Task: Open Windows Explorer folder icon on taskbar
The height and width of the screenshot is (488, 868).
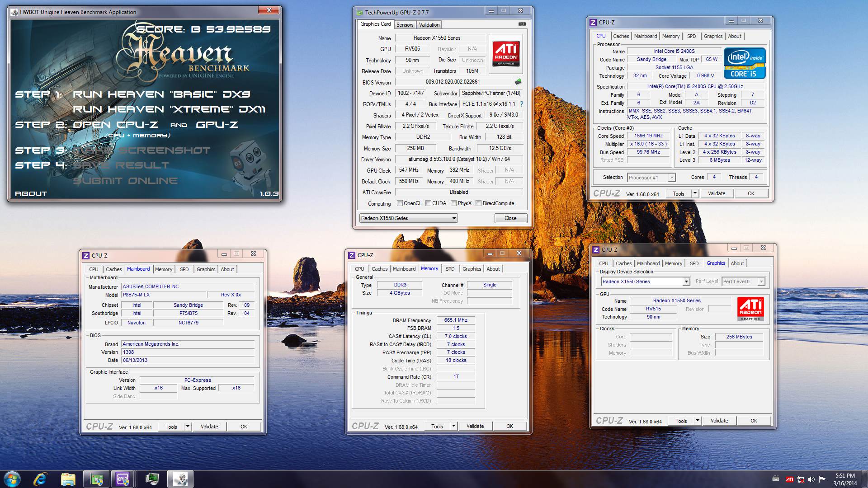Action: (x=68, y=479)
